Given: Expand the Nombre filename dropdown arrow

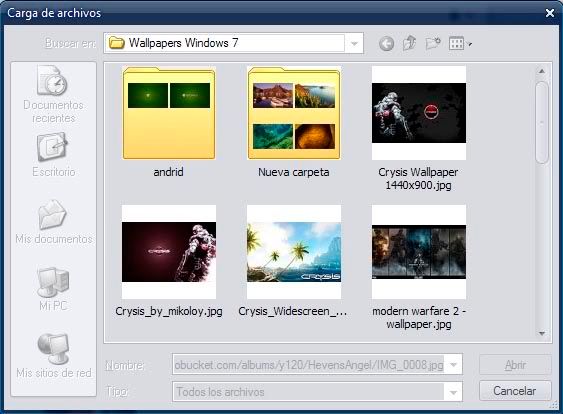Looking at the screenshot, I should tap(453, 365).
